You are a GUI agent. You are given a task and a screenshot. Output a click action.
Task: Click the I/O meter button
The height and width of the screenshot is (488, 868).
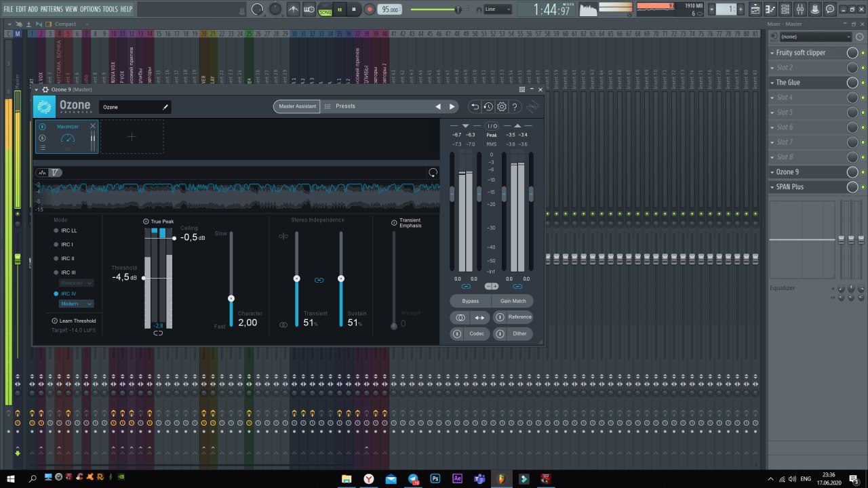[492, 126]
